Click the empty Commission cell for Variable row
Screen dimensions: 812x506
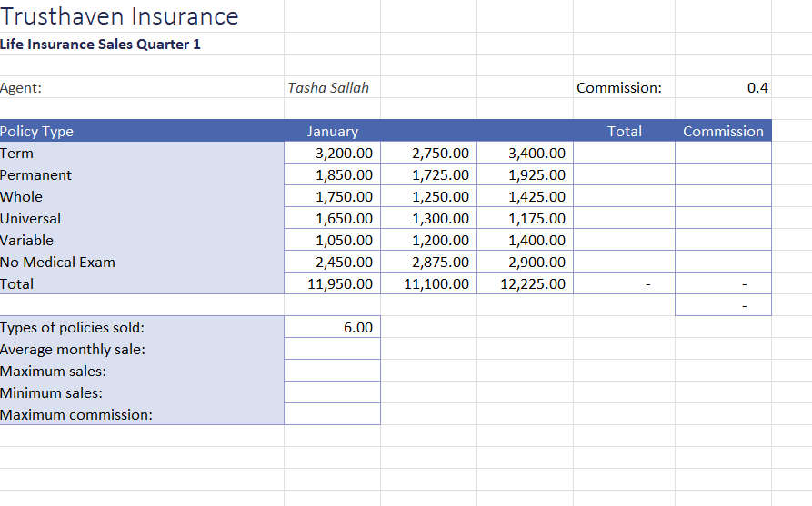coord(723,240)
